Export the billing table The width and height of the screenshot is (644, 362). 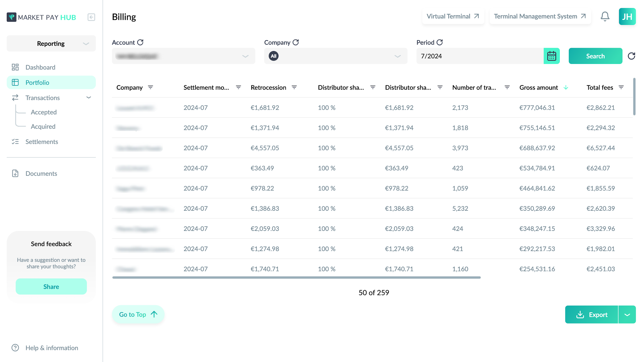pyautogui.click(x=591, y=314)
